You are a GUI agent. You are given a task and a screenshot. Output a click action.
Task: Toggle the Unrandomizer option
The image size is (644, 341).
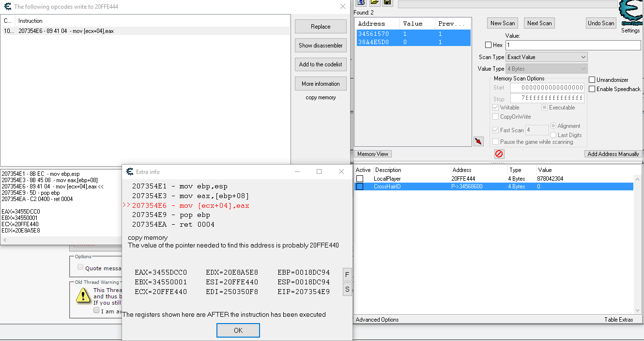[x=592, y=79]
